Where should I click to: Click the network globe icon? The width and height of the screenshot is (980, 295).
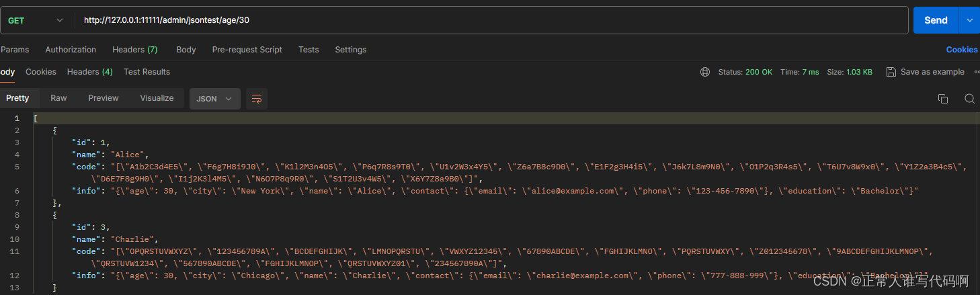[704, 72]
